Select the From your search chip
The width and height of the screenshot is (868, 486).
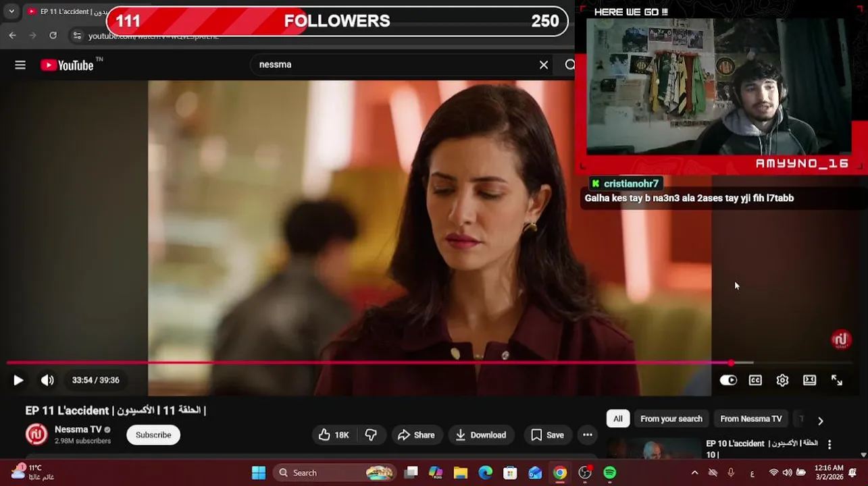click(x=671, y=418)
